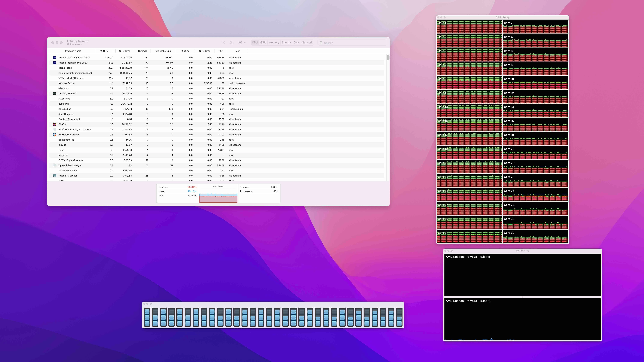Click the stop process (X) toolbar icon
644x362 pixels.
point(223,42)
